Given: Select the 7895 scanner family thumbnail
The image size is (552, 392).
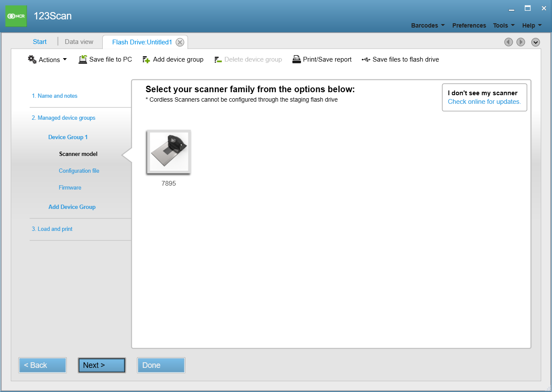Looking at the screenshot, I should (x=168, y=152).
